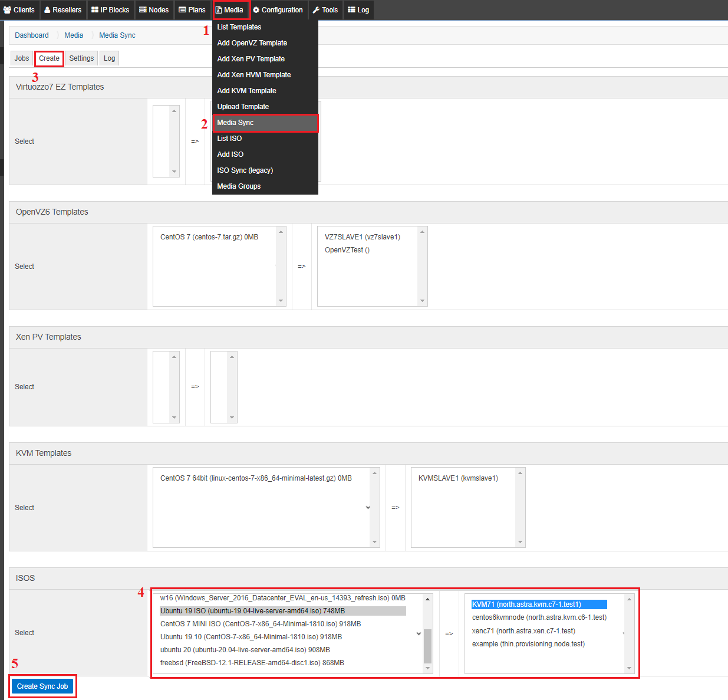The width and height of the screenshot is (728, 700).
Task: Choose Upload Template entry
Action: (x=265, y=107)
